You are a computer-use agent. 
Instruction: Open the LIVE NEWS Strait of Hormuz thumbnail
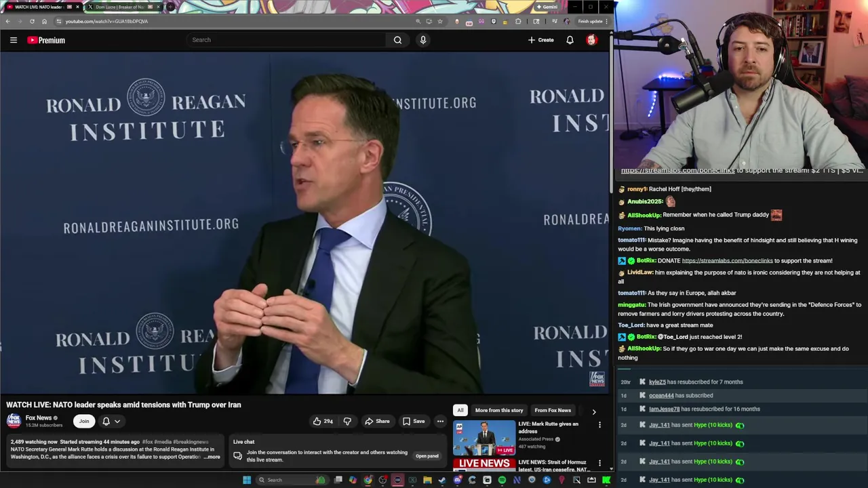pos(484,465)
